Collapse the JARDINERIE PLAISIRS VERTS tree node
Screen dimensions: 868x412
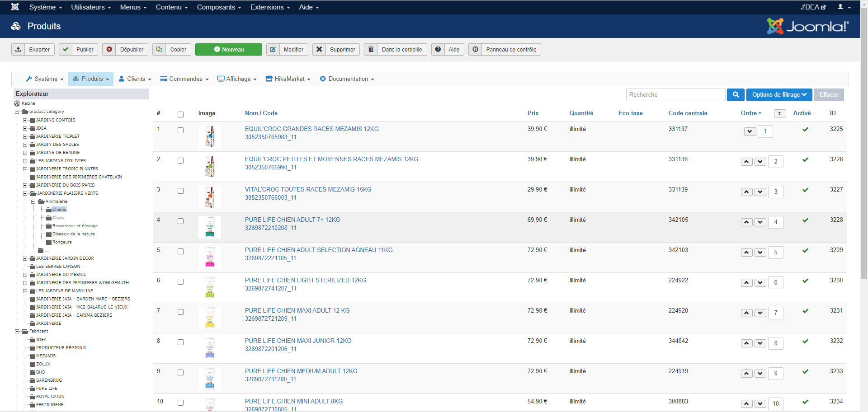pos(25,193)
